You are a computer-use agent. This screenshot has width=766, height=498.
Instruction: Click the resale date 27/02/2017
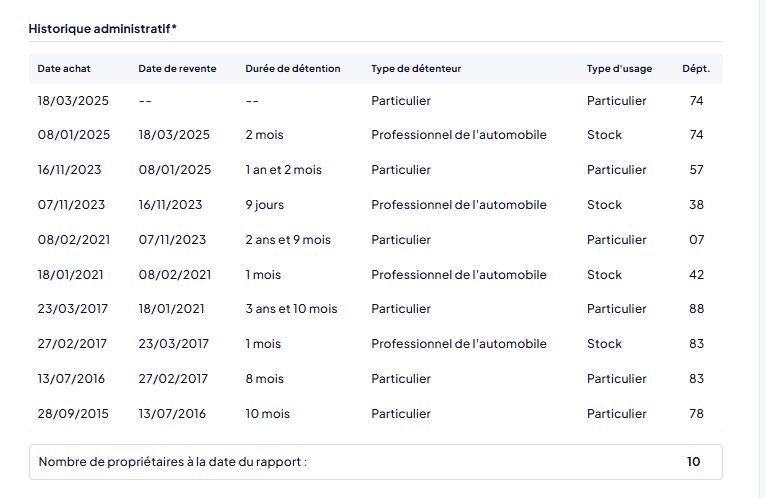point(174,379)
